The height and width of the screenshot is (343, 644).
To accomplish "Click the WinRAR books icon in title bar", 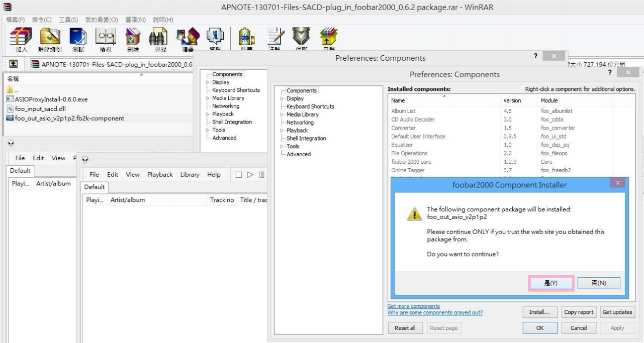I will pyautogui.click(x=7, y=7).
